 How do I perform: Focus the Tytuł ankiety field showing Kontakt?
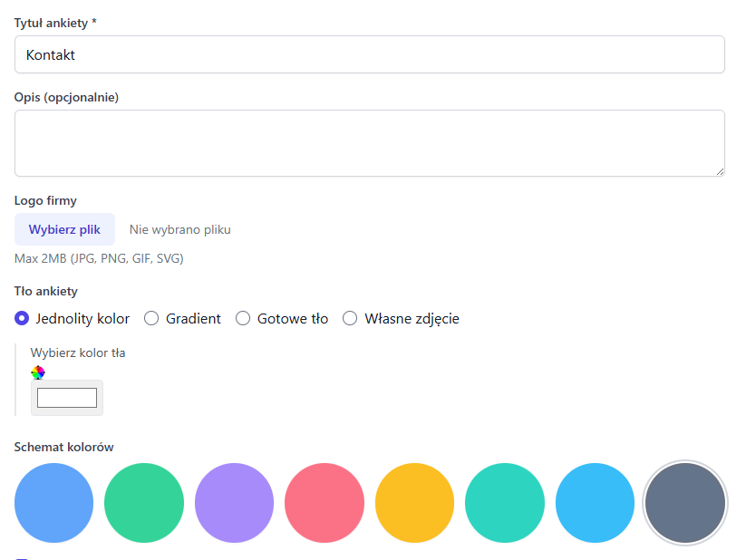click(369, 54)
